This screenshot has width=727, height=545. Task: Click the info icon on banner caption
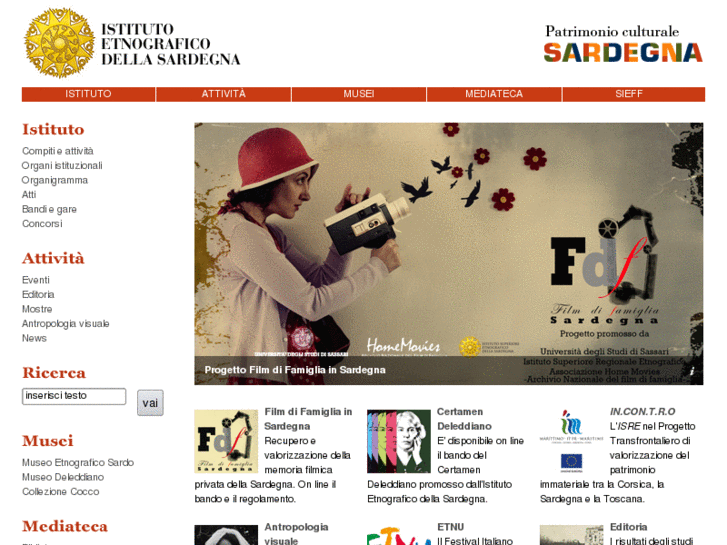click(x=691, y=371)
